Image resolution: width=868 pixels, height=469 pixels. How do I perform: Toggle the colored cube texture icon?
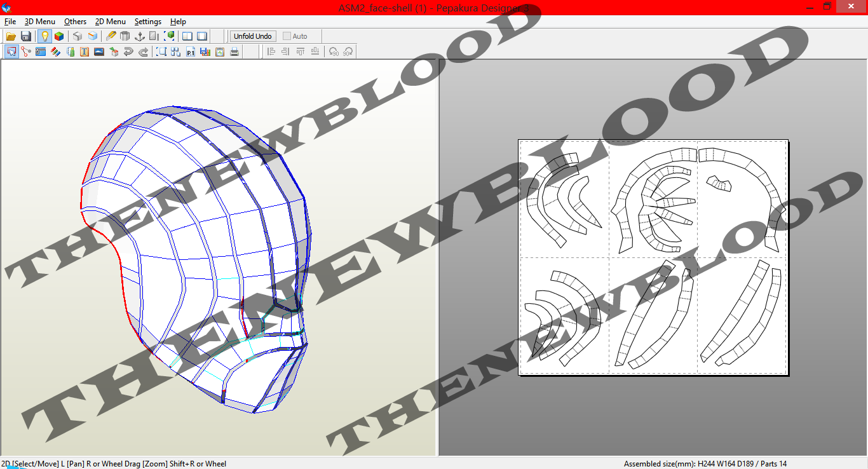pos(59,36)
